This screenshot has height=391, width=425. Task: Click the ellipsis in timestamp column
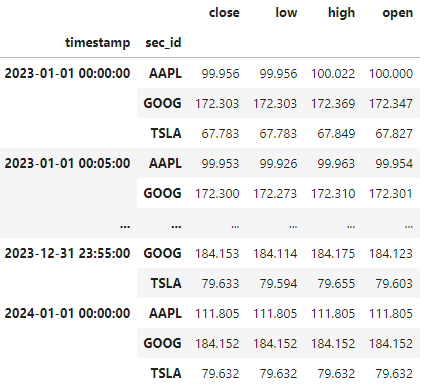click(125, 226)
